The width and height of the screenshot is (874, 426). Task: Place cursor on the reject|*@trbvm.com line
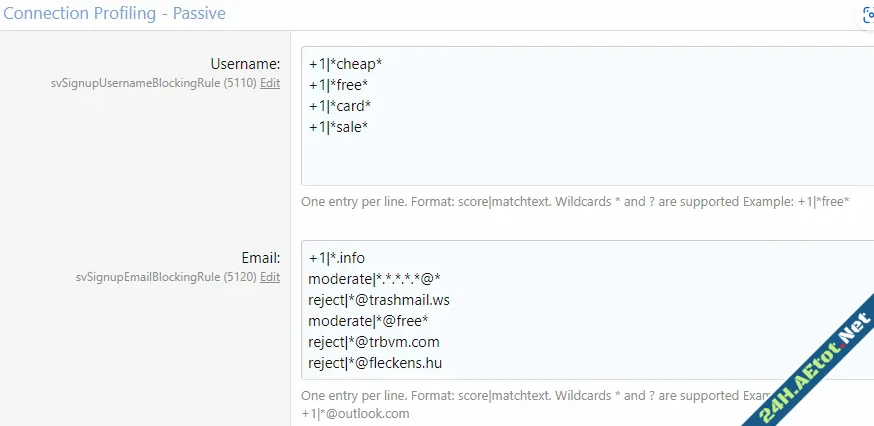(x=374, y=342)
